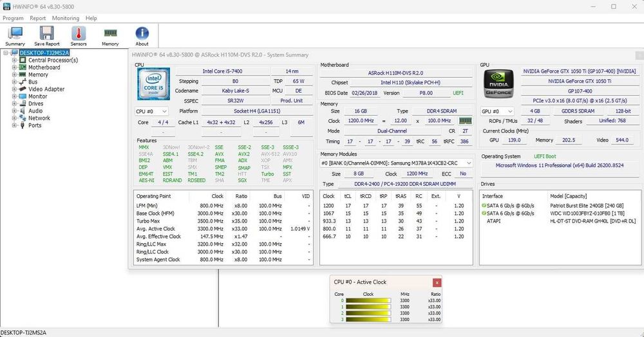Click the Save Report floppy icon
The height and width of the screenshot is (337, 644).
tap(47, 33)
